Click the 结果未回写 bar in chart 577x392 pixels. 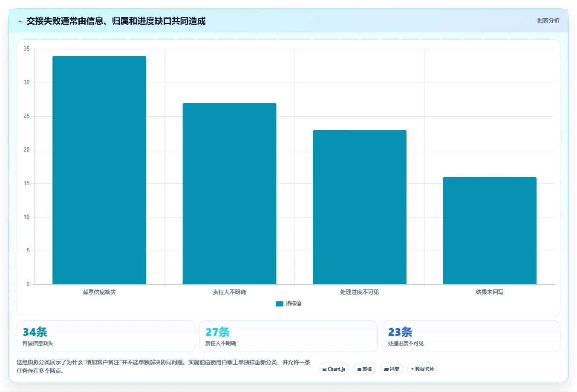tap(490, 231)
